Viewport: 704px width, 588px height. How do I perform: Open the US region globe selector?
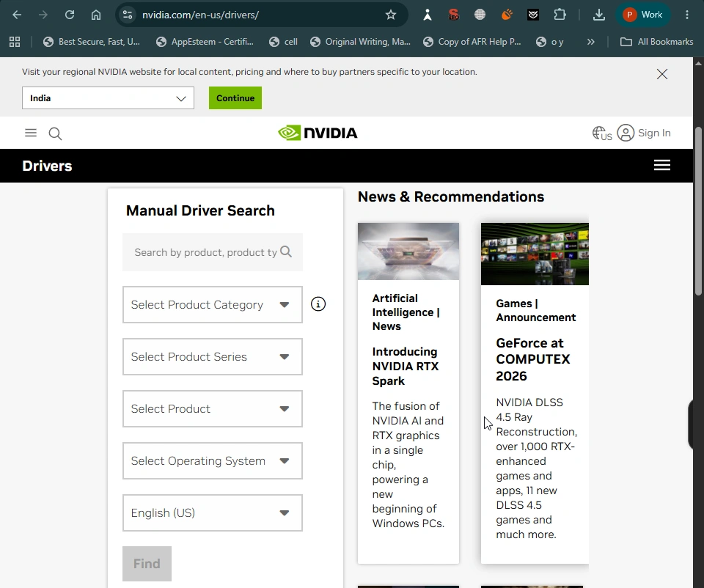pyautogui.click(x=602, y=133)
